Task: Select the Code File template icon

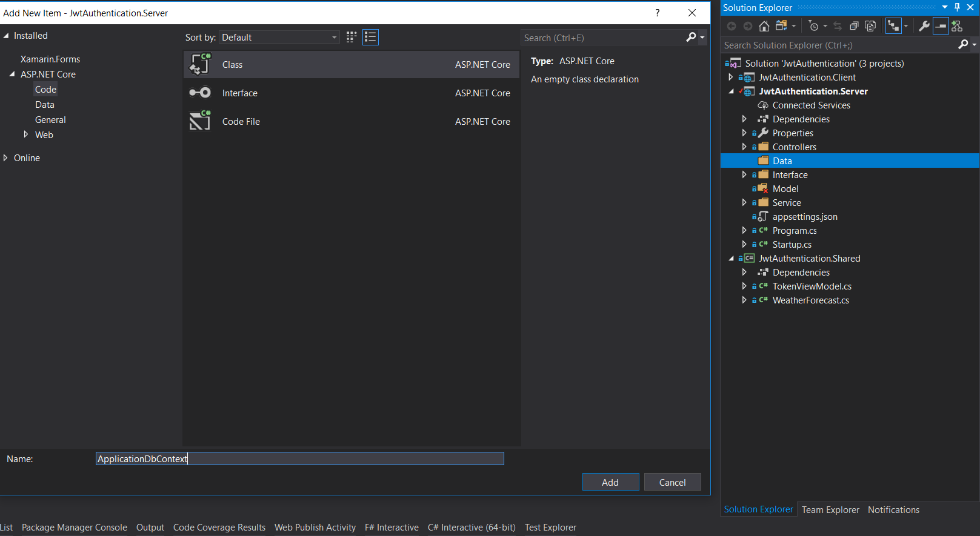Action: [200, 121]
